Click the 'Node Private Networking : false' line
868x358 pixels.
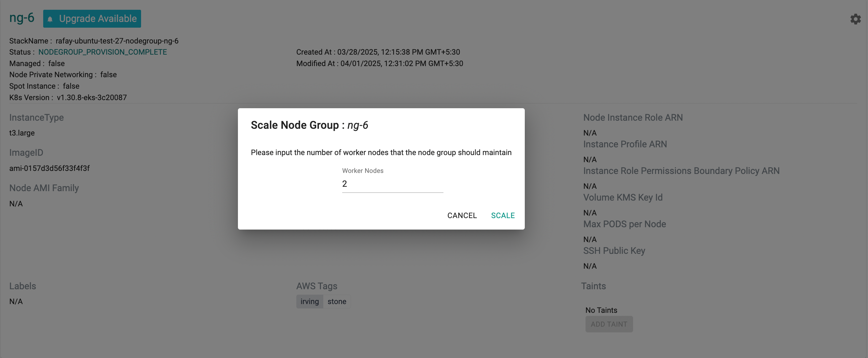click(63, 75)
